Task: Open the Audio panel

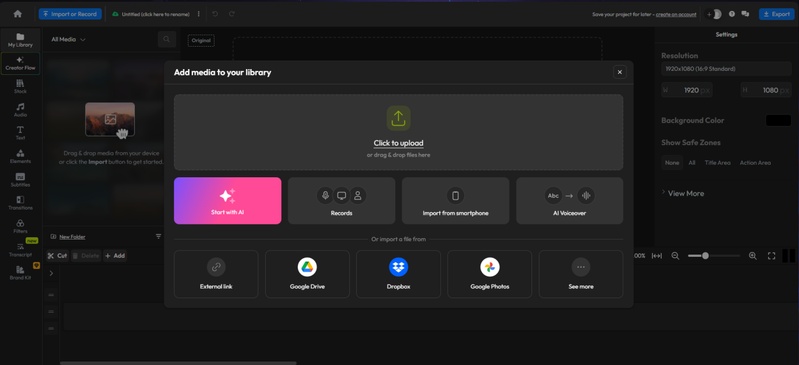Action: pyautogui.click(x=20, y=110)
